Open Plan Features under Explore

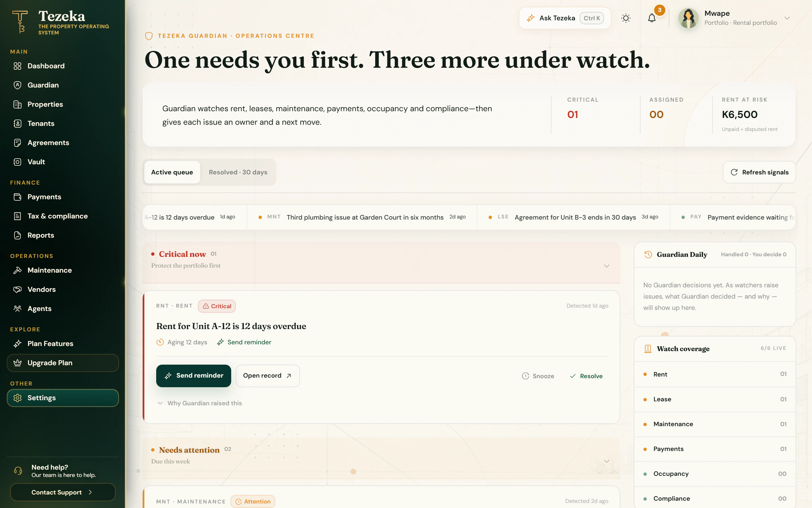tap(63, 343)
